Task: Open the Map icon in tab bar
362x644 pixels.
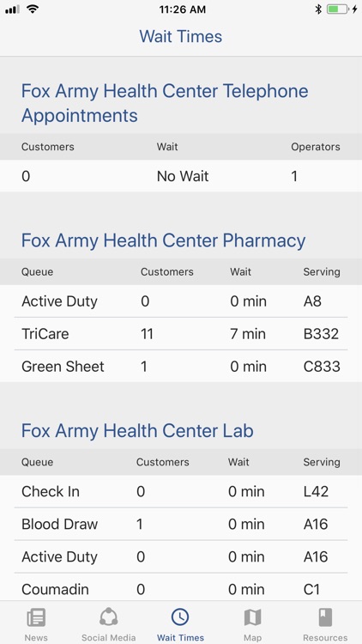Action: coord(252,617)
